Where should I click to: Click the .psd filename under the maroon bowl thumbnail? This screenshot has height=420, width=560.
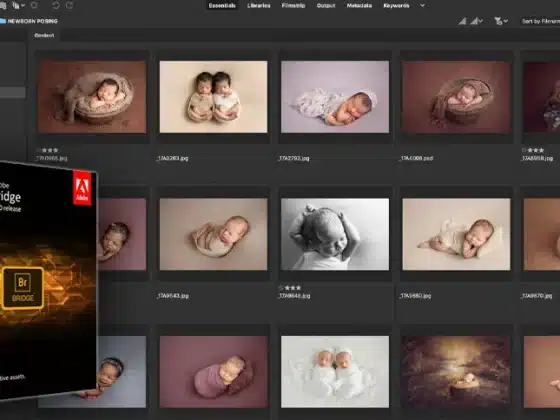click(x=416, y=158)
